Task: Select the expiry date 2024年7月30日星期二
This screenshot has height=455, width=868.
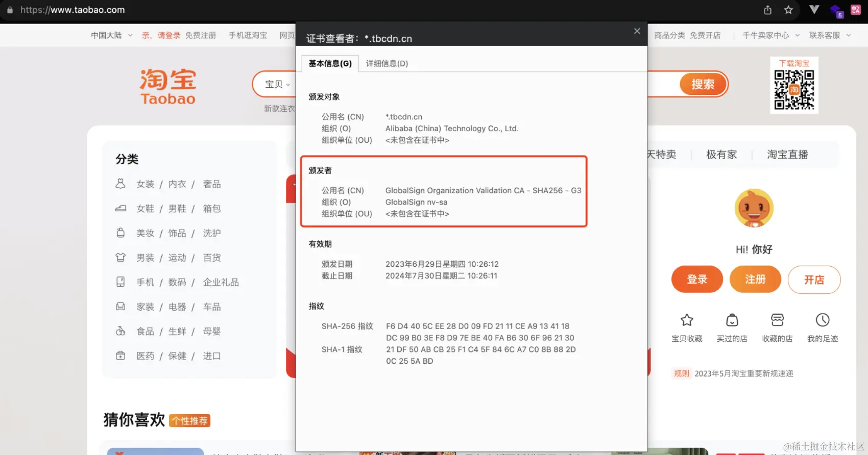Action: [x=441, y=275]
